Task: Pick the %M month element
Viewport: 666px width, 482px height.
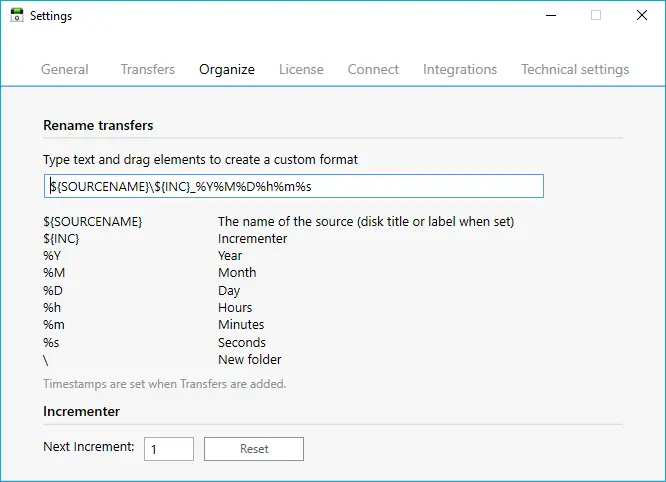Action: (54, 273)
